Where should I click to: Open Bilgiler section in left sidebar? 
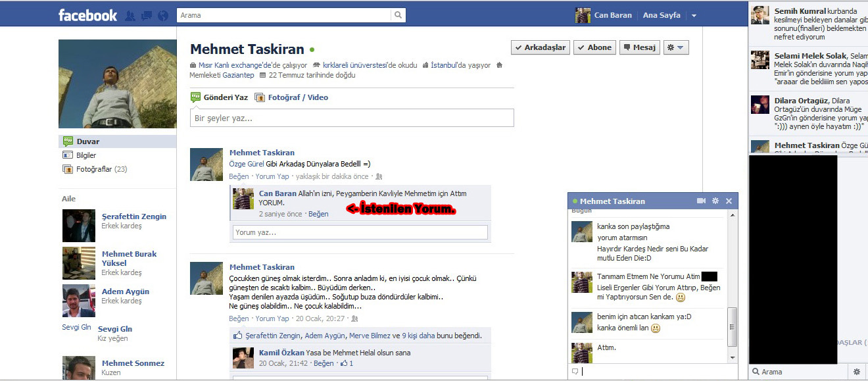pyautogui.click(x=86, y=155)
